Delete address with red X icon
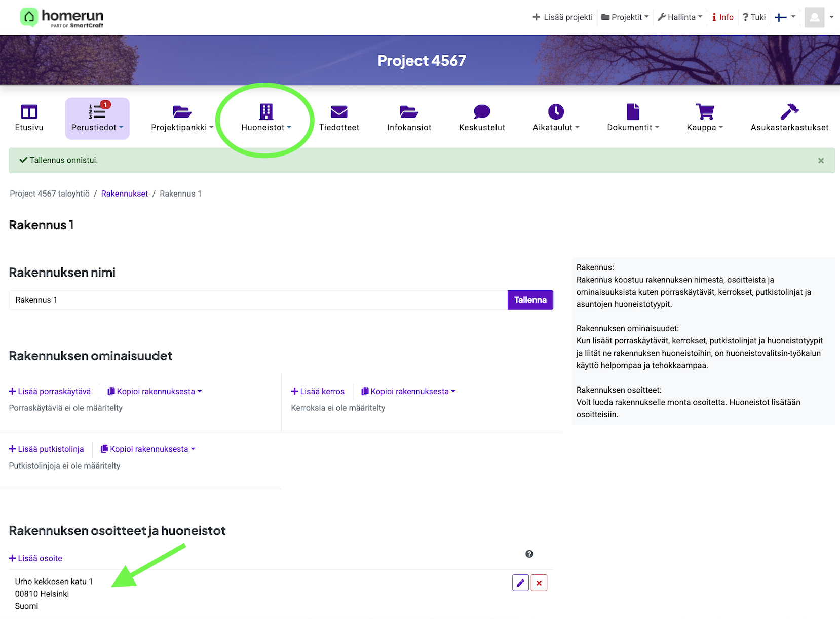The height and width of the screenshot is (619, 840). (x=539, y=583)
